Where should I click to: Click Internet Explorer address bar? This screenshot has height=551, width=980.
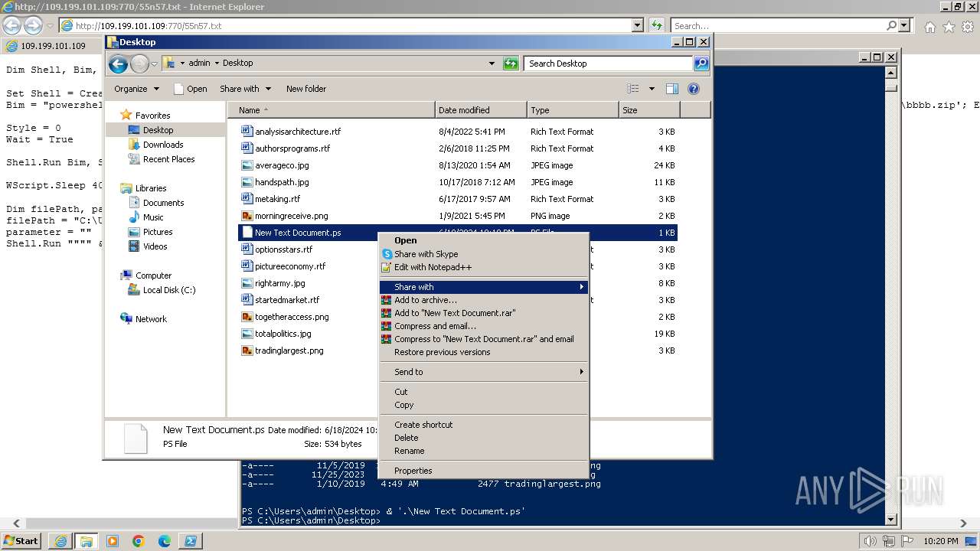coord(345,25)
